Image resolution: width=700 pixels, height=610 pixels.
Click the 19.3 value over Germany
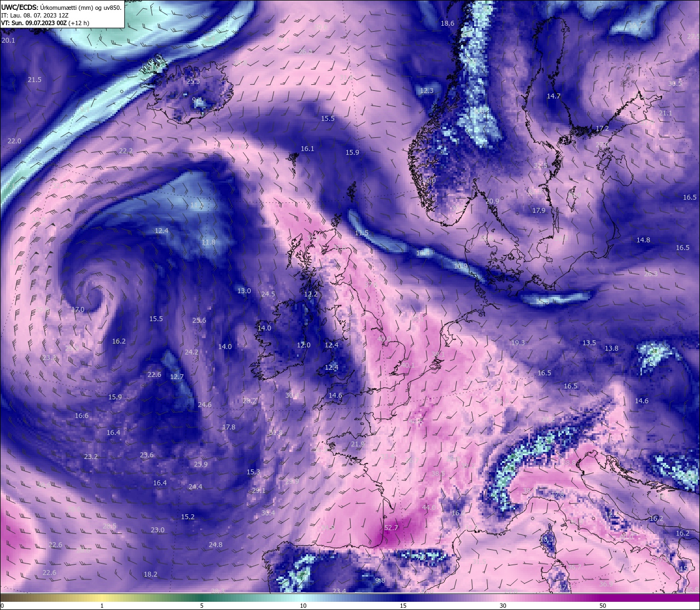click(517, 343)
